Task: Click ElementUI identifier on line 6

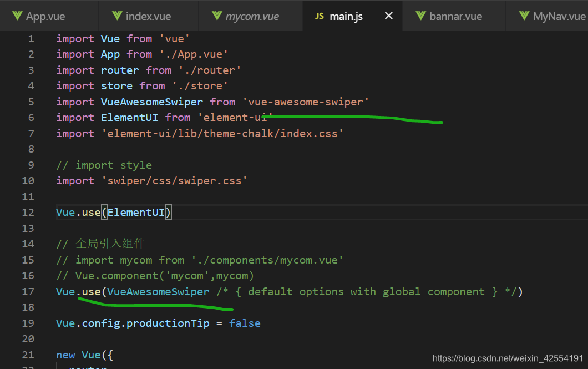Action: (129, 118)
